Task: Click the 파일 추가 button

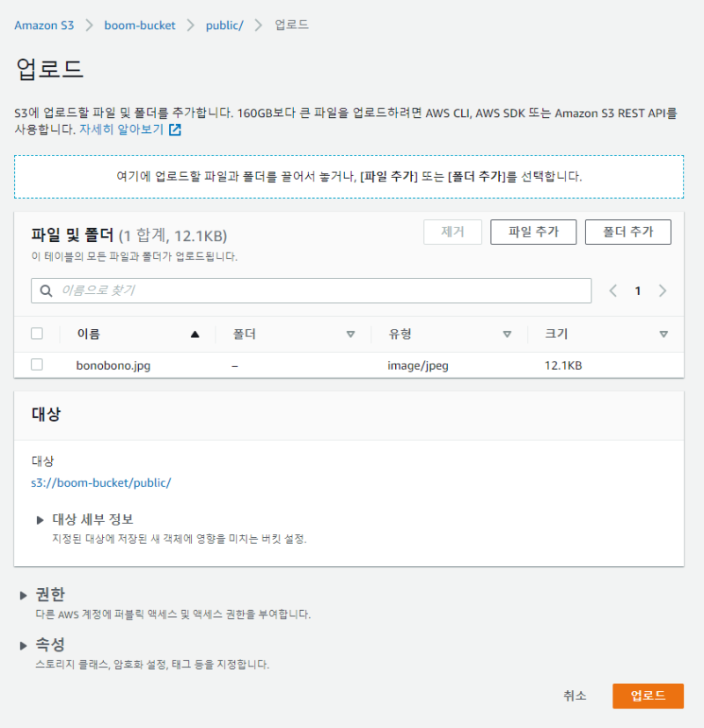Action: point(533,232)
